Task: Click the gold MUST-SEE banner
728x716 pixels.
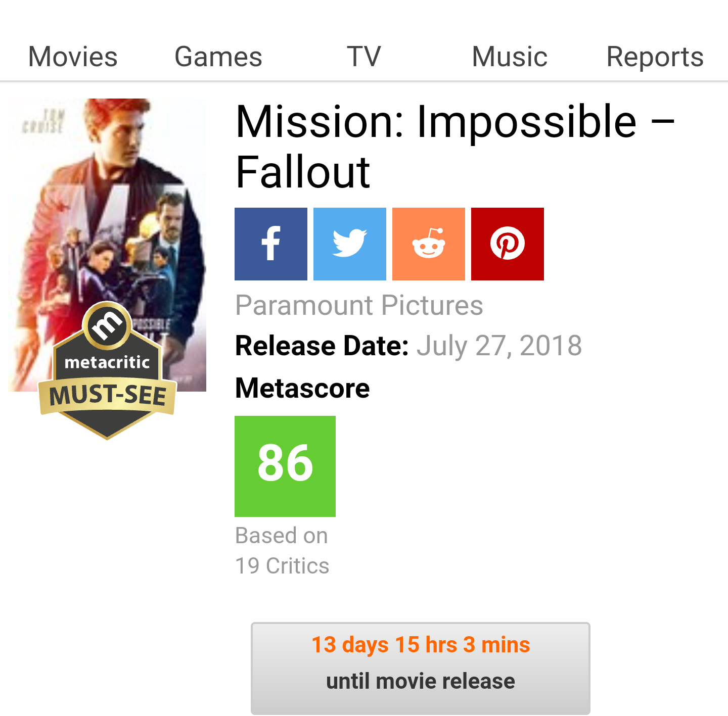Action: click(x=108, y=395)
